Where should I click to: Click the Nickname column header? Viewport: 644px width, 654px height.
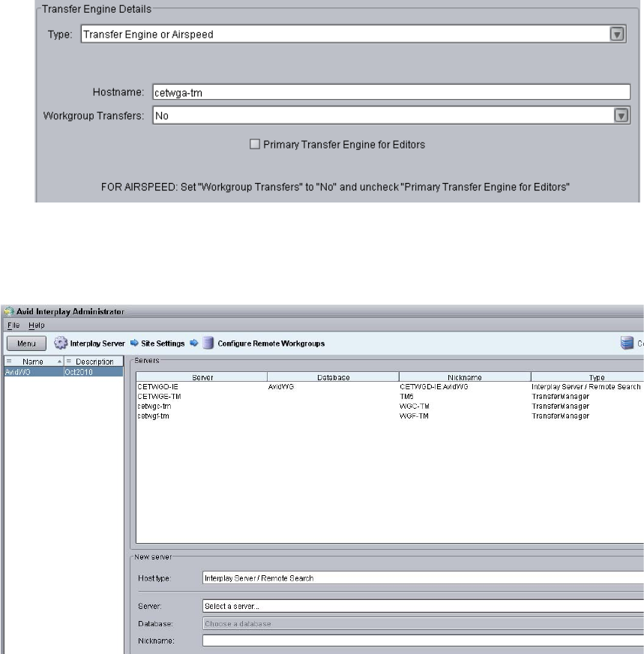465,377
